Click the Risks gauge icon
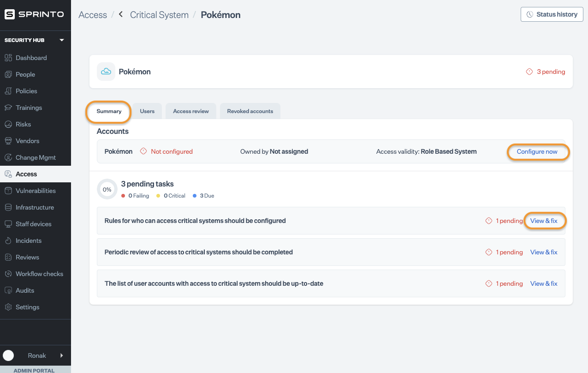The image size is (588, 373). point(8,124)
